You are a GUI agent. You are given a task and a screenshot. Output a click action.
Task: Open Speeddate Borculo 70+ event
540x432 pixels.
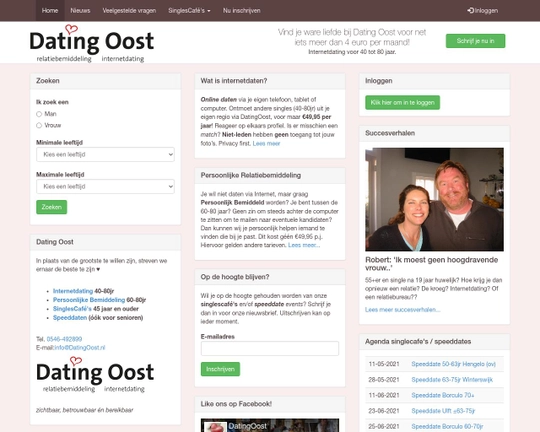click(443, 395)
